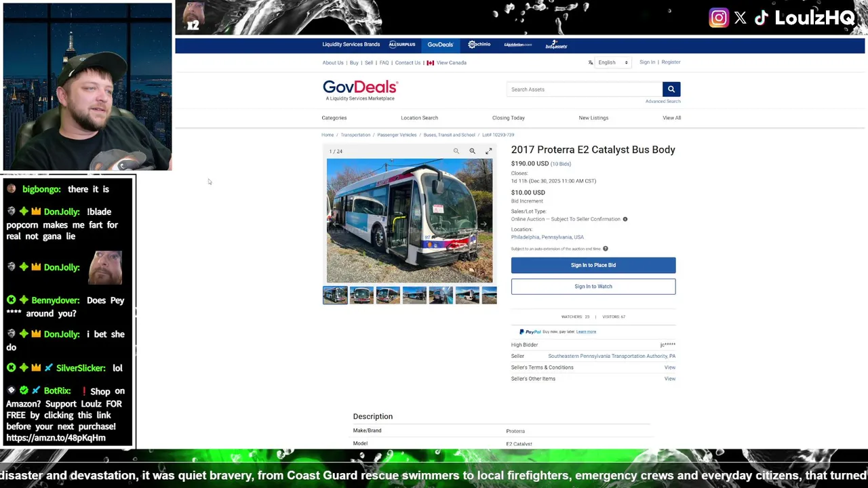
Task: Click Liquidity Services Brands label
Action: [351, 45]
